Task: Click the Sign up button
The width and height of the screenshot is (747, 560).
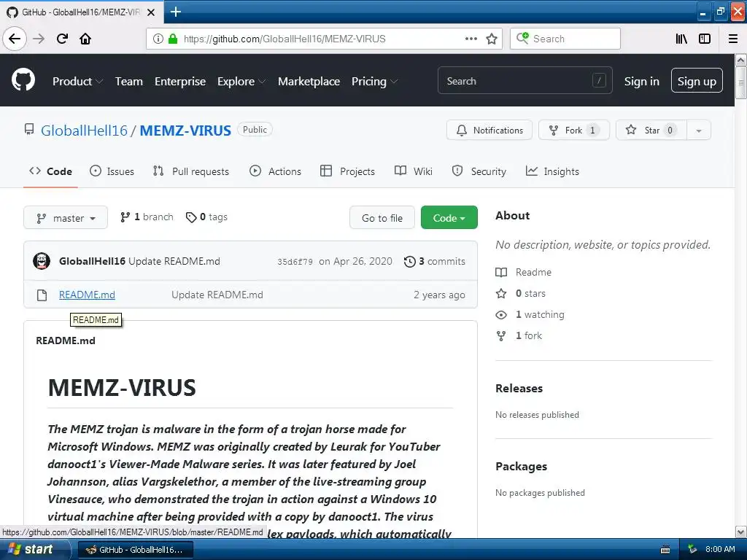Action: pos(697,80)
